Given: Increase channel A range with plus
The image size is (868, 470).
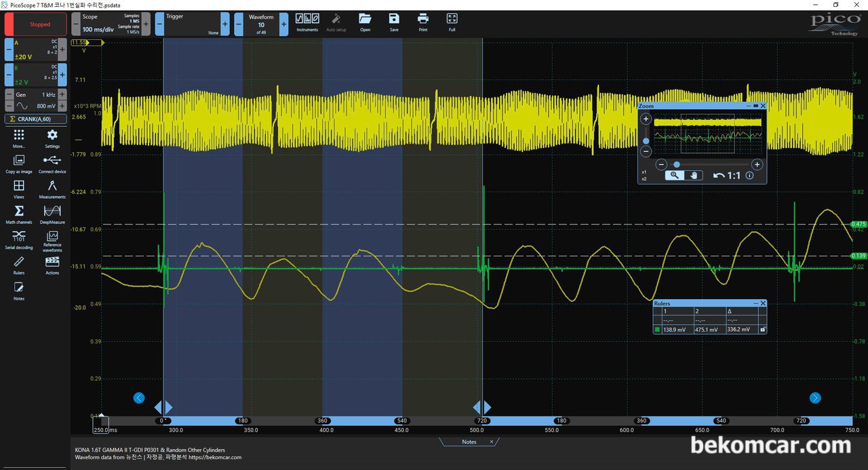Looking at the screenshot, I should (62, 50).
